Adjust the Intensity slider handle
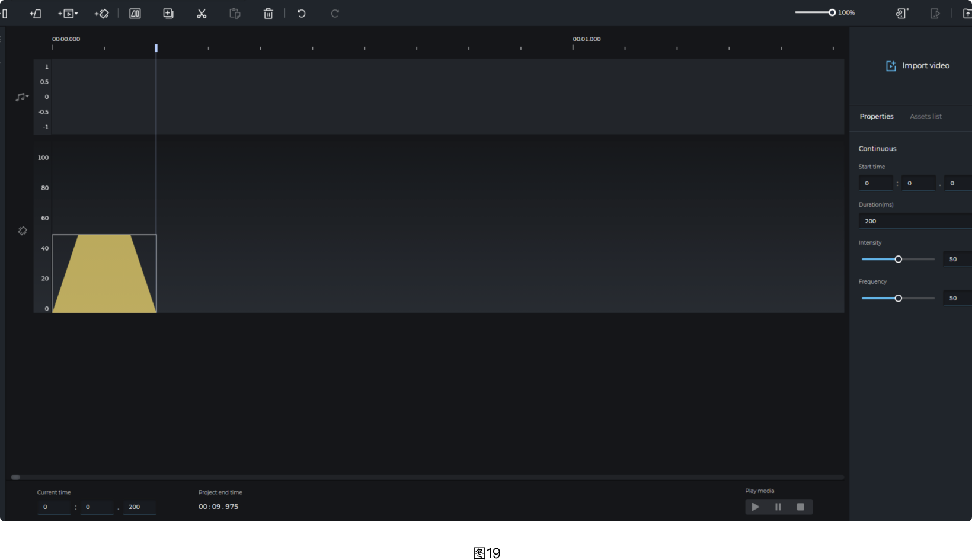Viewport: 972px width, 560px height. click(899, 259)
